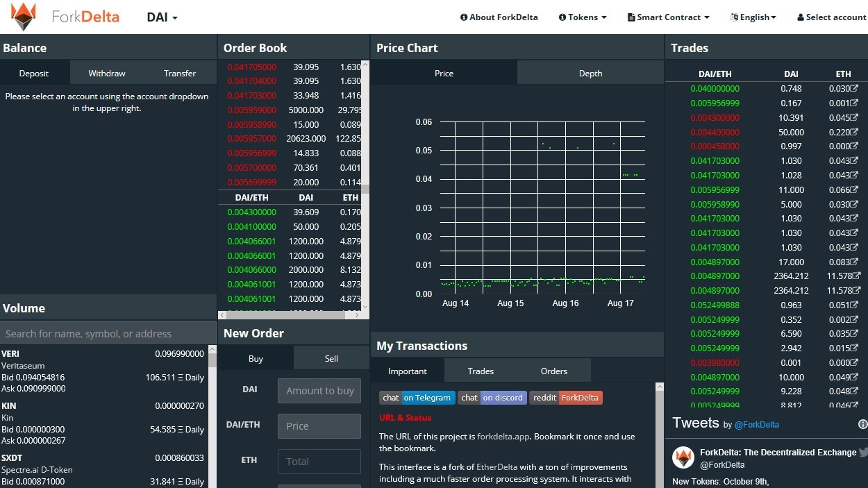Click the 0.004100000 buy order price
This screenshot has height=488, width=868.
click(x=251, y=227)
